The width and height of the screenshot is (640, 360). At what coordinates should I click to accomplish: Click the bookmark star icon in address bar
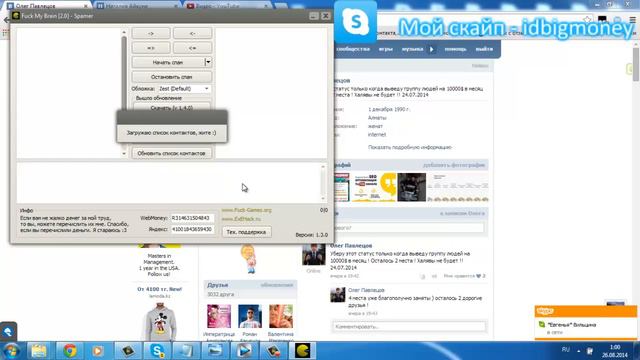click(587, 20)
